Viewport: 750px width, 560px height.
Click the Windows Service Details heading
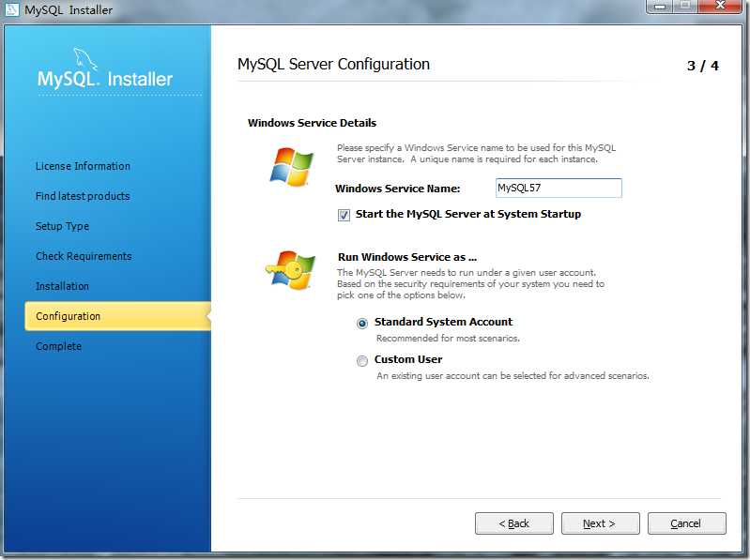pos(312,123)
